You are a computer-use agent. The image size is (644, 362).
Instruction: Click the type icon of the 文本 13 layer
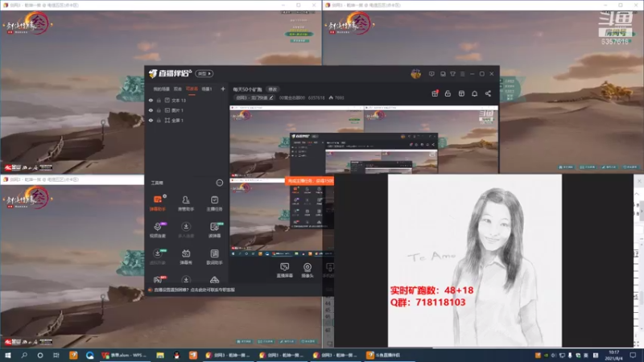tap(167, 100)
